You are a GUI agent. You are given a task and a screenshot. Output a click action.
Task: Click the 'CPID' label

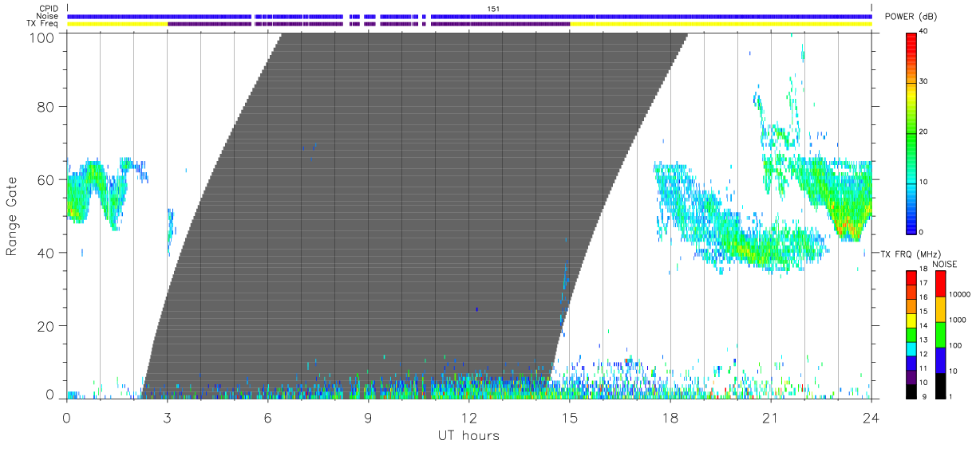pos(49,9)
